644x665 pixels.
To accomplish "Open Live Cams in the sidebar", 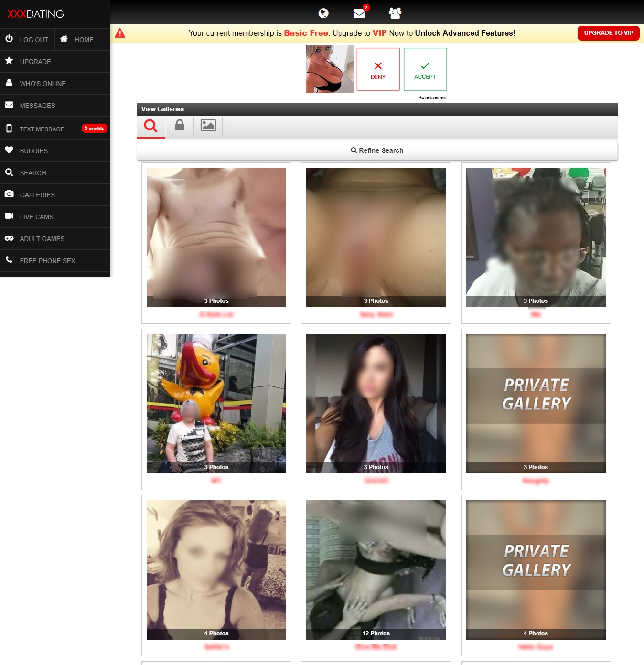I will pos(36,217).
